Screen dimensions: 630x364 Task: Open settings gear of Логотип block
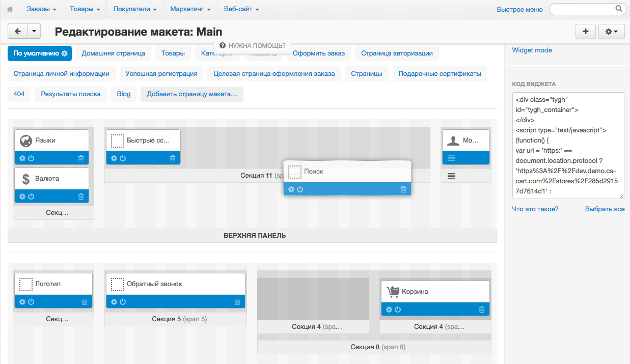point(22,302)
